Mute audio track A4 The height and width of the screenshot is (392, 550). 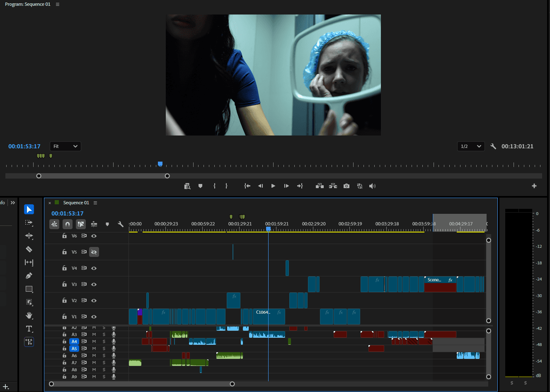tap(94, 341)
